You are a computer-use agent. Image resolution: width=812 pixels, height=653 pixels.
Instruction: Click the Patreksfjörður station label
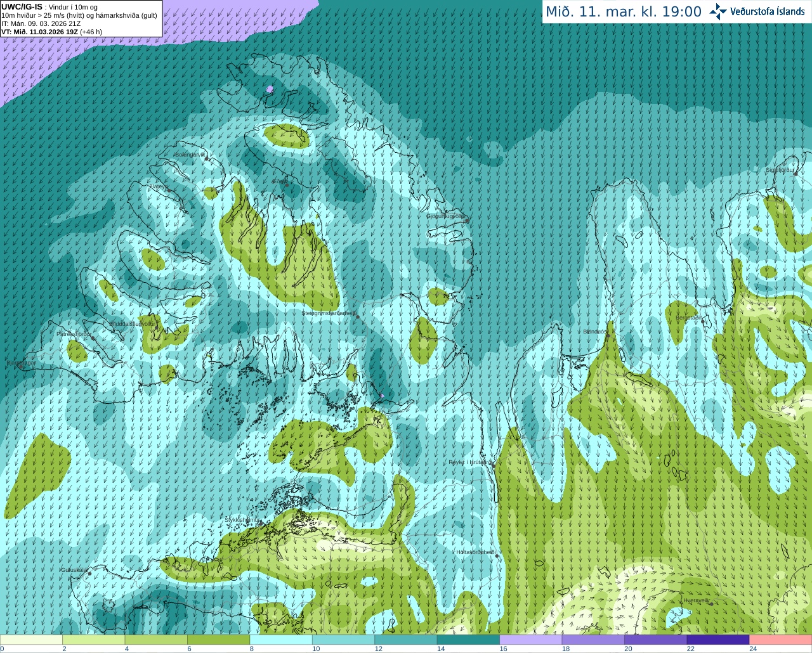(x=74, y=333)
